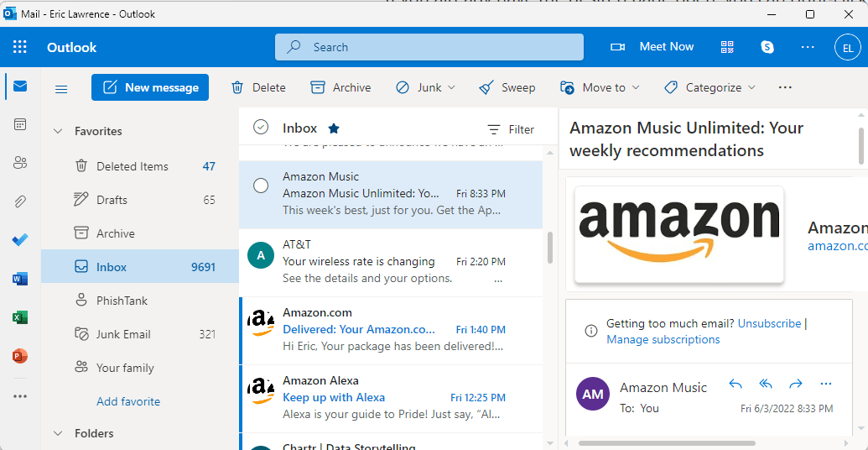Image resolution: width=868 pixels, height=450 pixels.
Task: Launch the To Do checkmark icon
Action: 20,240
